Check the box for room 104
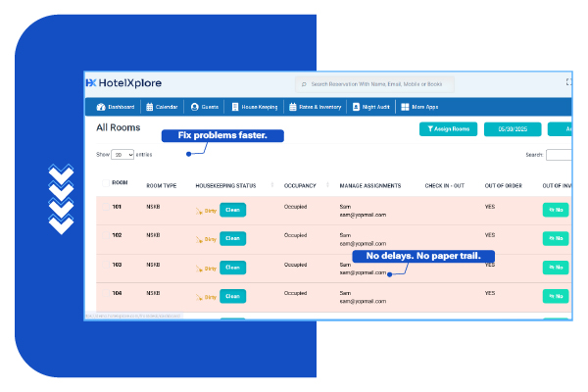588x392 pixels. [x=106, y=293]
